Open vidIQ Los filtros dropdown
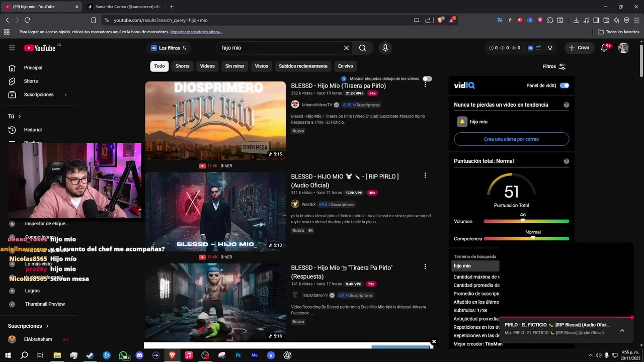 coord(169,48)
